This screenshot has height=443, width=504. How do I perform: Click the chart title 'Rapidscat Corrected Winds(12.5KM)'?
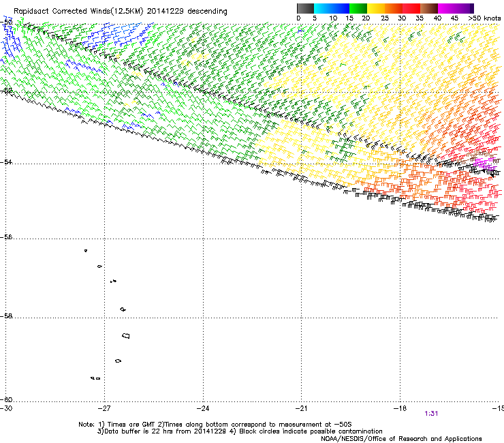(78, 12)
